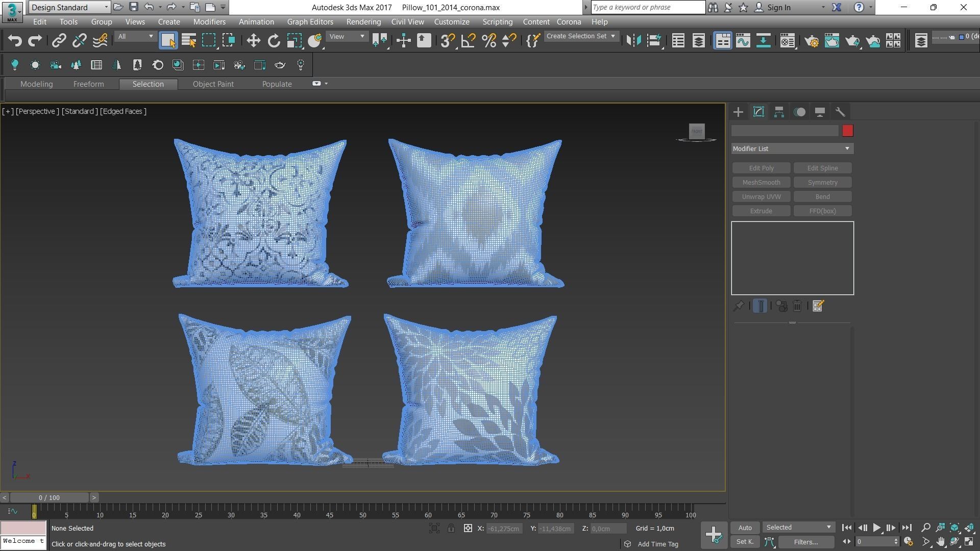Open Select by Name dialog

coord(188,41)
